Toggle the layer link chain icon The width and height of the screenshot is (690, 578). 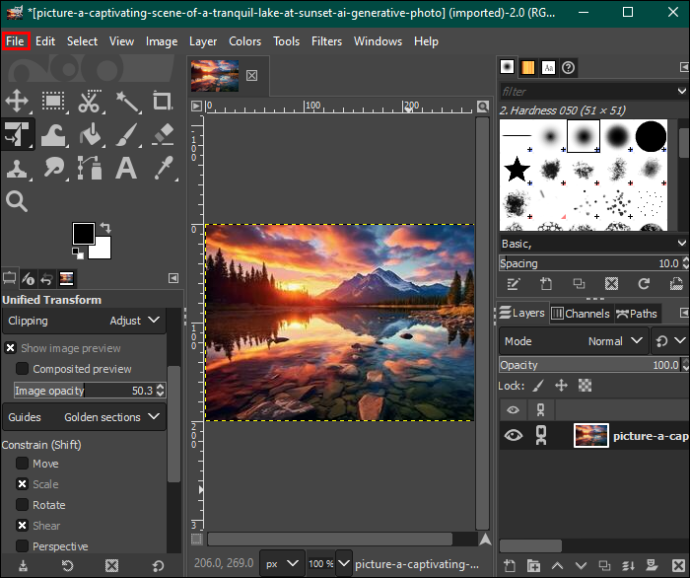click(541, 436)
